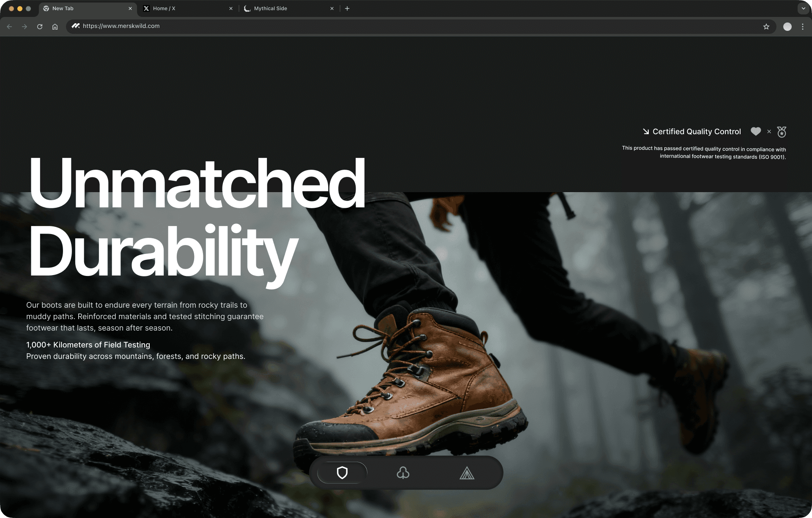The height and width of the screenshot is (518, 812).
Task: Click the Certified Quality Control heading link
Action: pos(696,132)
